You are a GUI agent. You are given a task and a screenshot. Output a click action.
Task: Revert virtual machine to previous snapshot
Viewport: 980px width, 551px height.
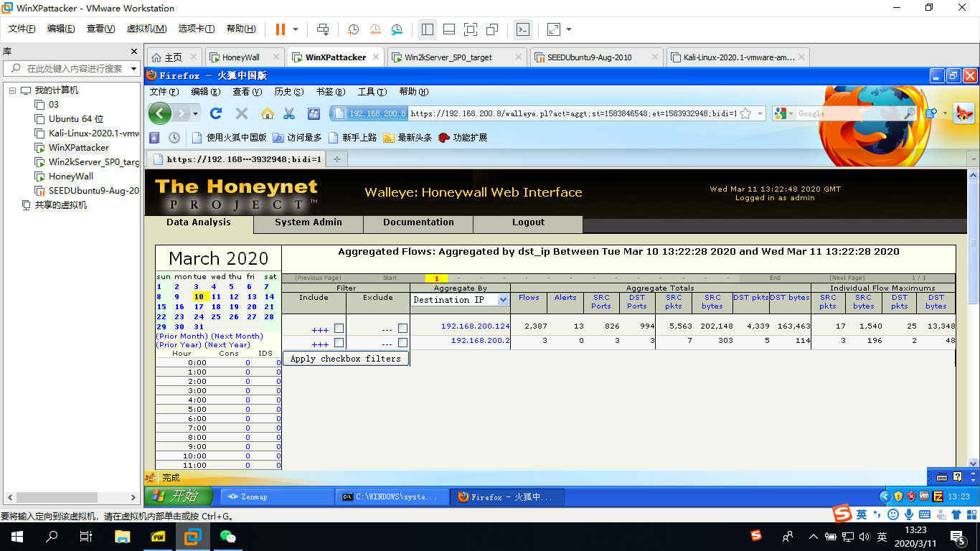pyautogui.click(x=375, y=29)
